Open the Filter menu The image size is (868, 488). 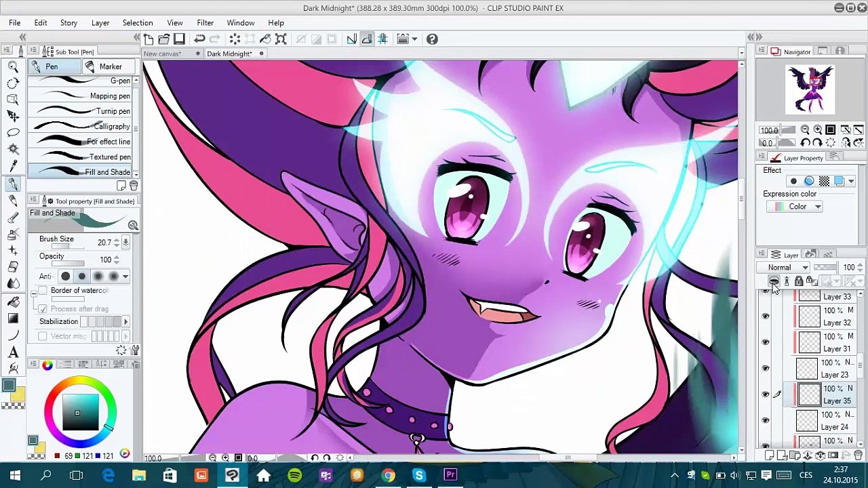[x=205, y=22]
